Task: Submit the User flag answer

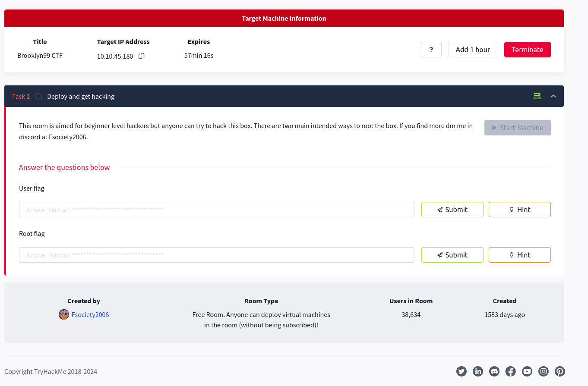Action: pos(452,210)
